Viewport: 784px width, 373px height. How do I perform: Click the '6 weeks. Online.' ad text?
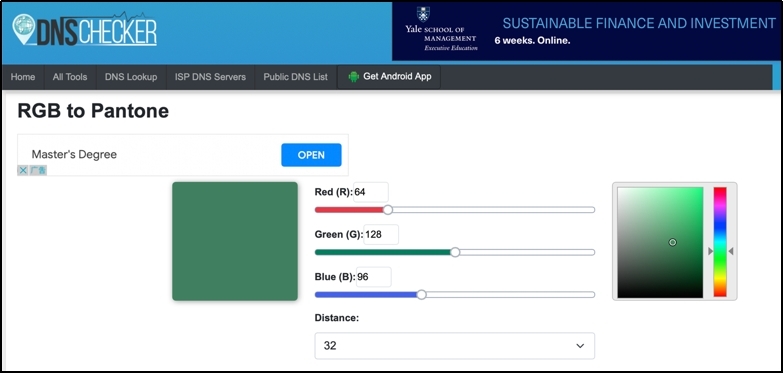tap(532, 41)
